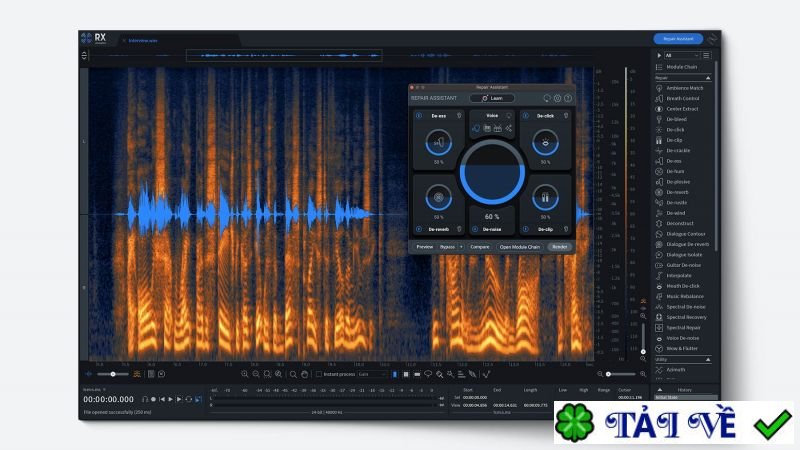This screenshot has height=450, width=800.
Task: Adjust the horizontal zoom slider
Action: point(620,374)
